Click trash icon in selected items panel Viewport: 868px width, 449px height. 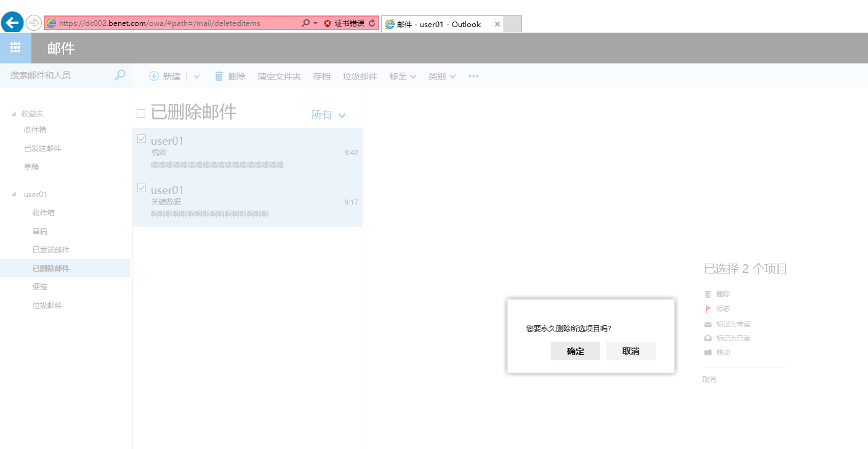(x=708, y=294)
